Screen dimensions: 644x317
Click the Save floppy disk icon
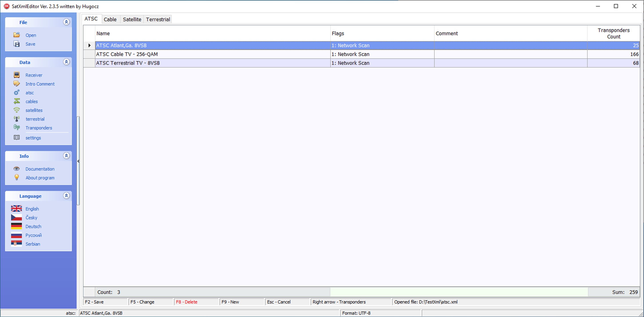16,44
